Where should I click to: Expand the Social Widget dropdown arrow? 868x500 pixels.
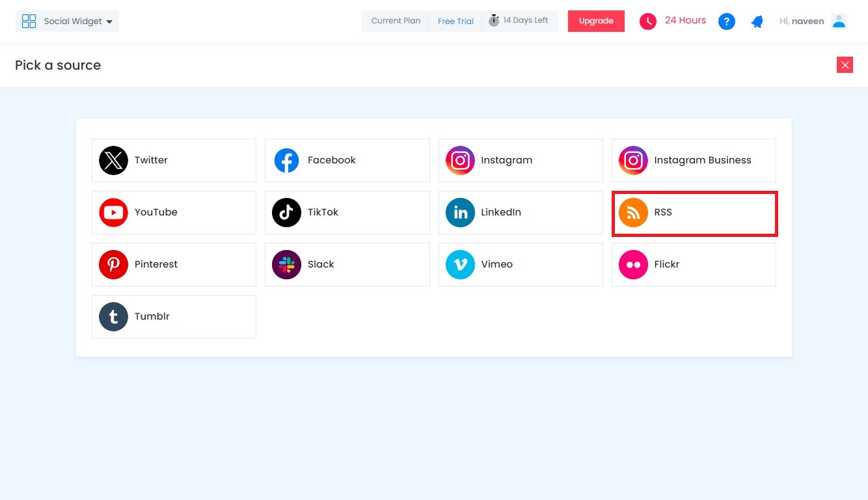coord(109,22)
